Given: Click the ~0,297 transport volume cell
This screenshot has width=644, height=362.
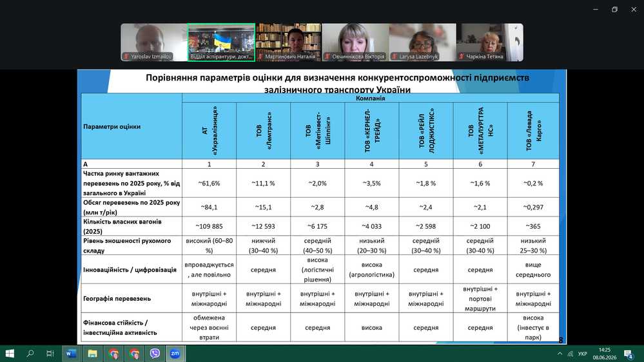Looking at the screenshot, I should [x=533, y=207].
